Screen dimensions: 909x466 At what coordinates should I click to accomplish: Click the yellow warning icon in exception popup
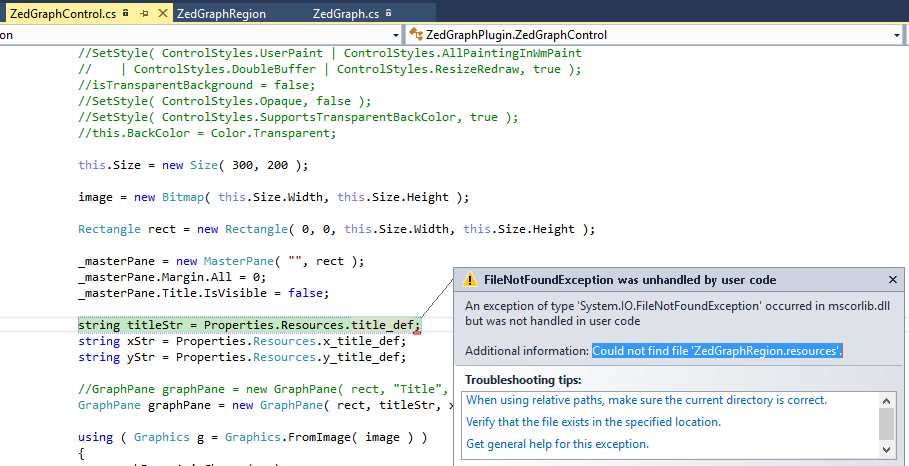click(470, 280)
